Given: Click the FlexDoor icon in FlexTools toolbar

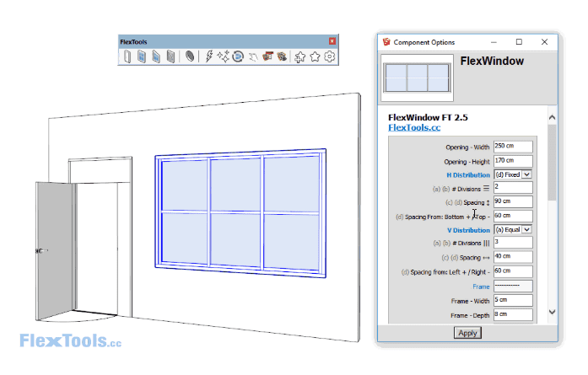Looking at the screenshot, I should click(x=127, y=57).
